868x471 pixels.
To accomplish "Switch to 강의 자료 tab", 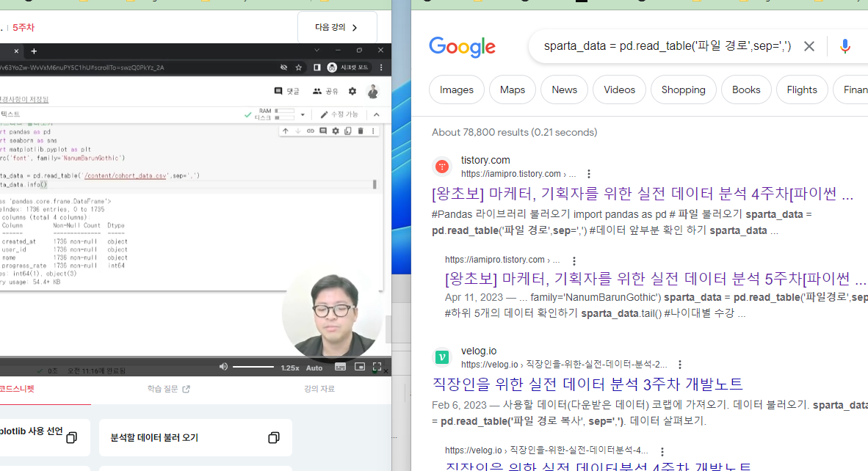I will pos(319,389).
